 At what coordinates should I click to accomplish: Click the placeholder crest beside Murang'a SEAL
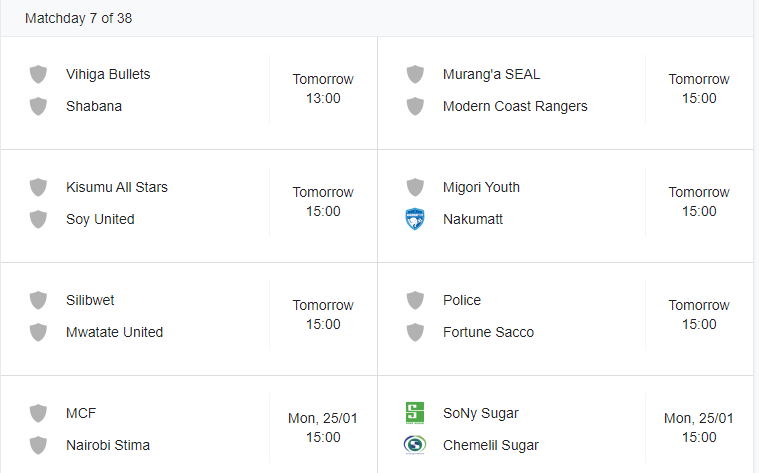pos(415,74)
